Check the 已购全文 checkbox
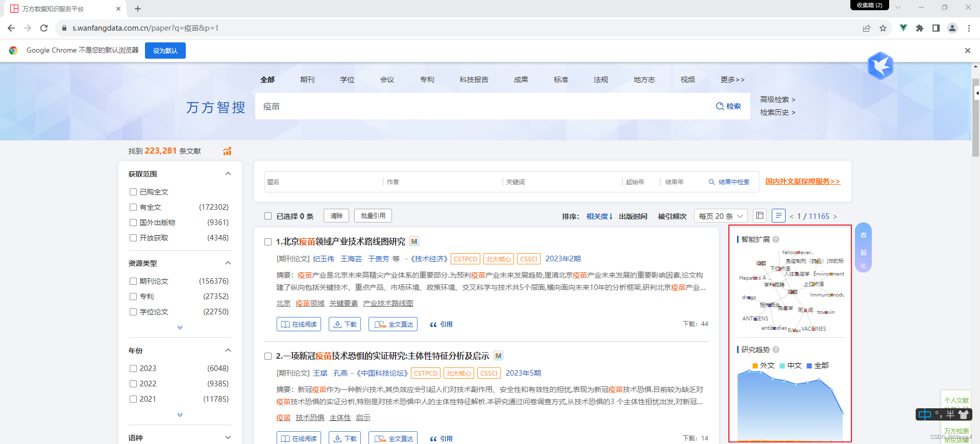 pos(133,192)
